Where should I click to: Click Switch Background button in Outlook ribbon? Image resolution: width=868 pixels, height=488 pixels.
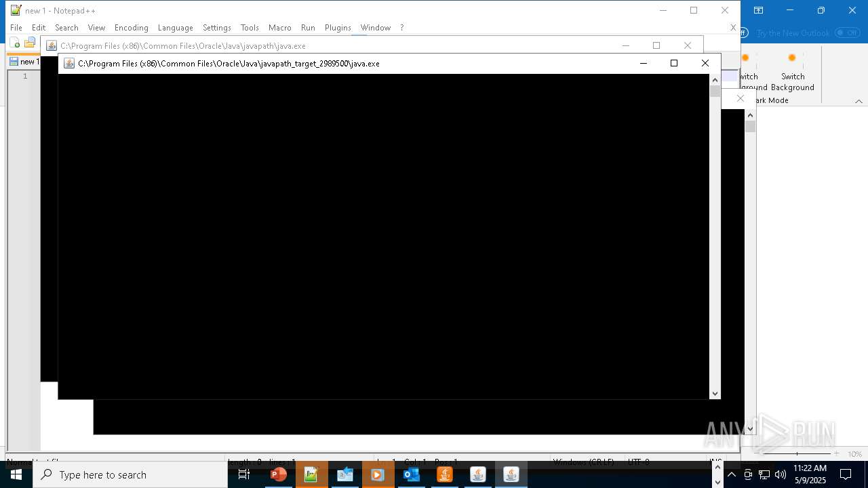[792, 73]
